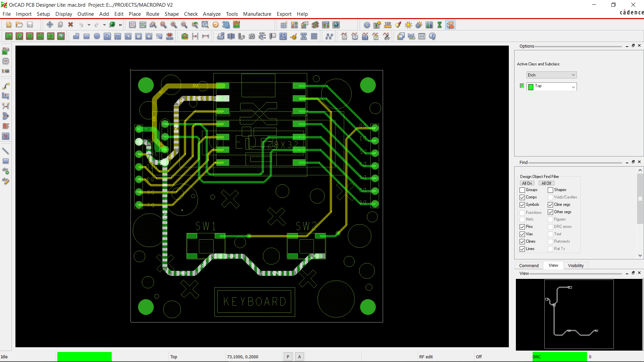Toggle the Vias checkbox
Image resolution: width=644 pixels, height=362 pixels.
522,234
